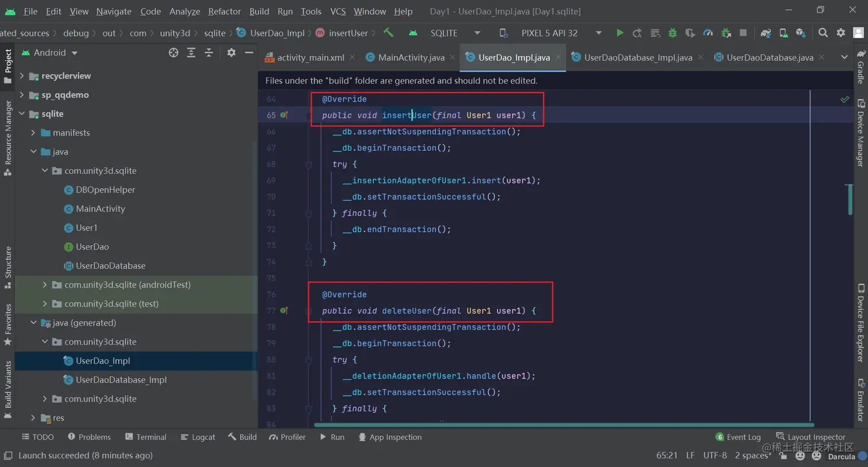Open the Terminal tool window
868x467 pixels.
146,437
